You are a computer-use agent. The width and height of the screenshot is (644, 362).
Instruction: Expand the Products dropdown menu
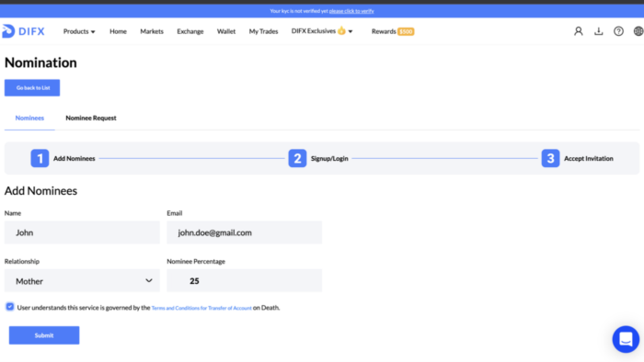[79, 31]
